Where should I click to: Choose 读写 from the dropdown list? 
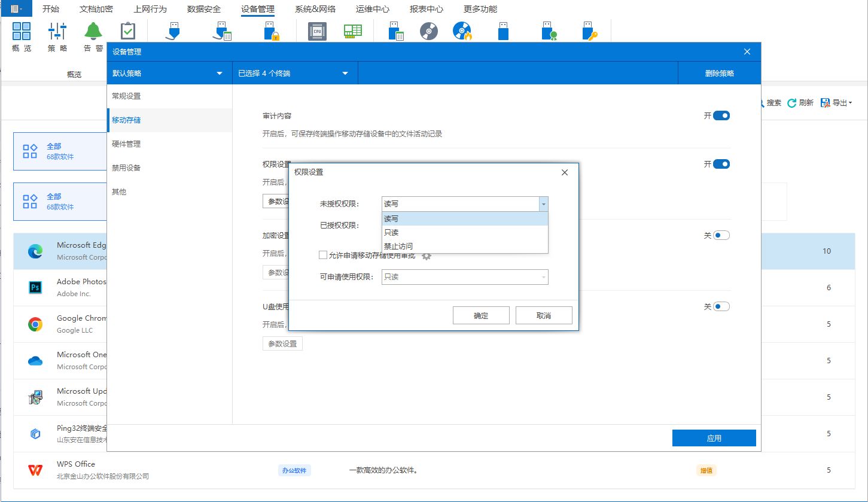coord(465,219)
